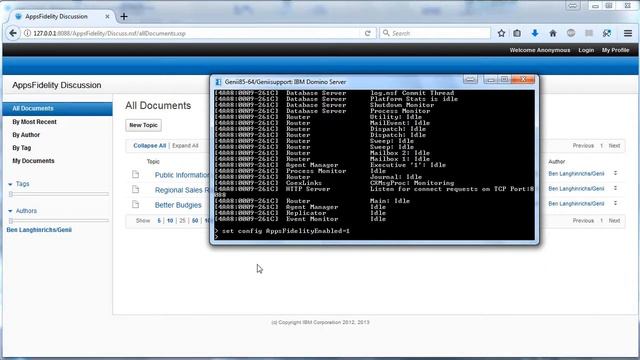The width and height of the screenshot is (640, 360).
Task: Click Previous in top pager
Action: pyautogui.click(x=583, y=146)
